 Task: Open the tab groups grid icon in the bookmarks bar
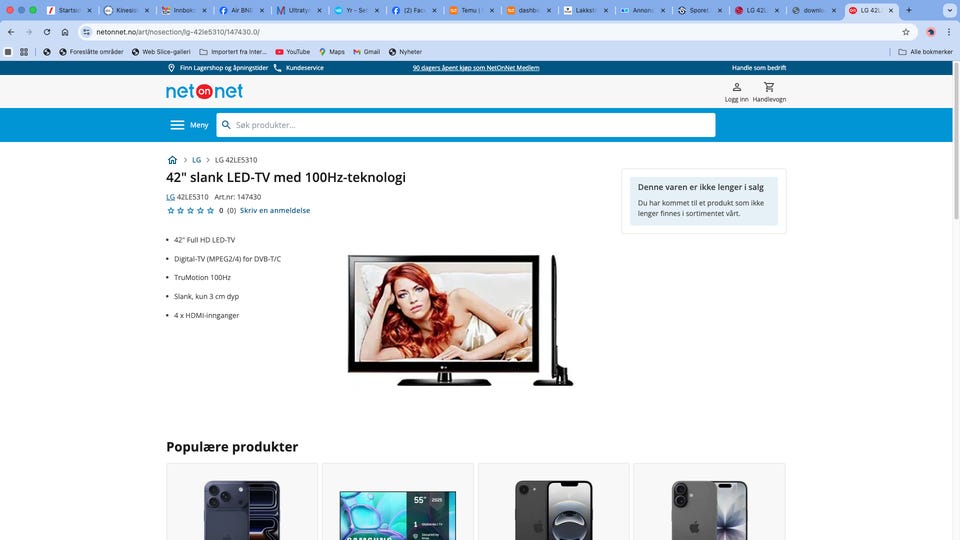click(x=24, y=52)
